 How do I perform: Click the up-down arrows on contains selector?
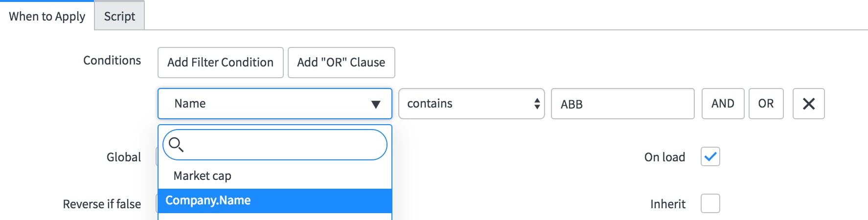tap(537, 104)
